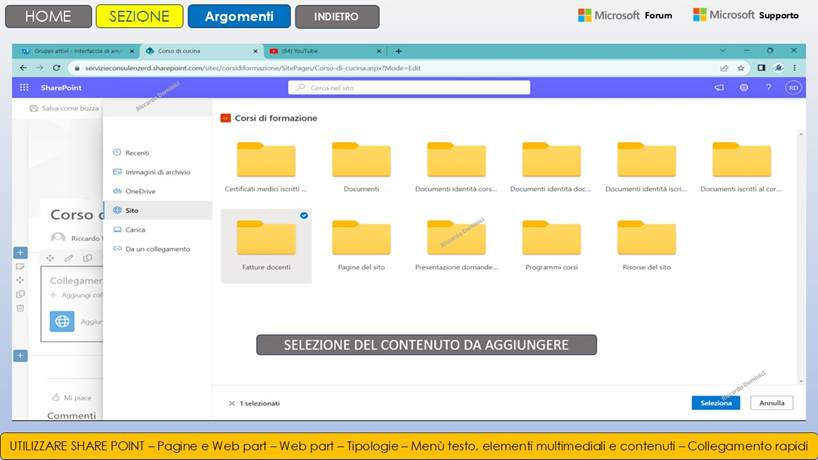This screenshot has height=460, width=818.
Task: Select Carica to upload a file
Action: point(157,229)
